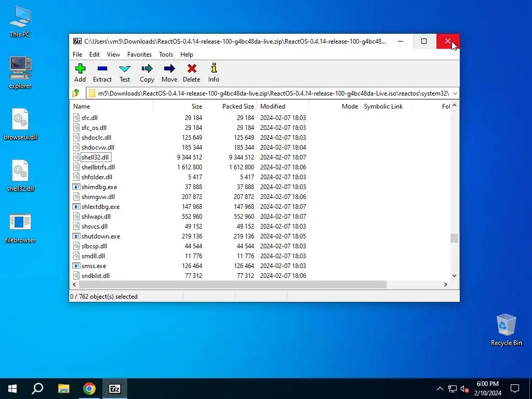The height and width of the screenshot is (399, 532).
Task: Select the shellbtrfs.dll row
Action: 260,167
